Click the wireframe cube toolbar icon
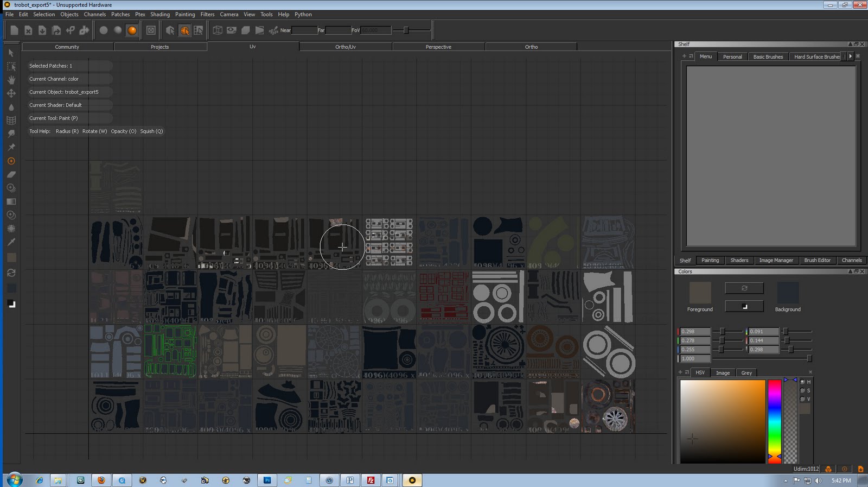 [218, 30]
